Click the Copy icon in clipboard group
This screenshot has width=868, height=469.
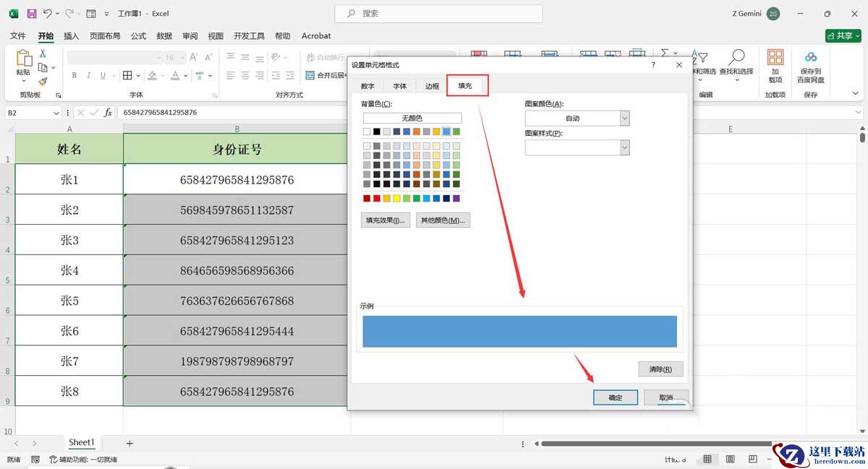click(x=43, y=68)
